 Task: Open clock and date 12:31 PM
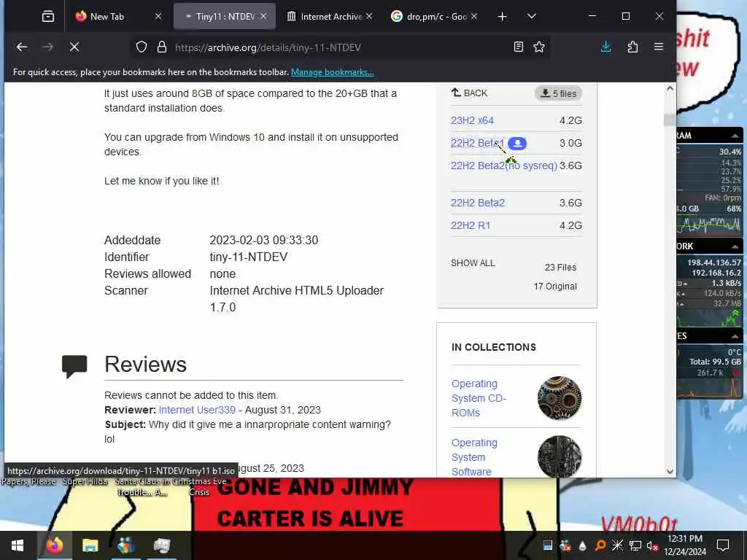pos(685,545)
